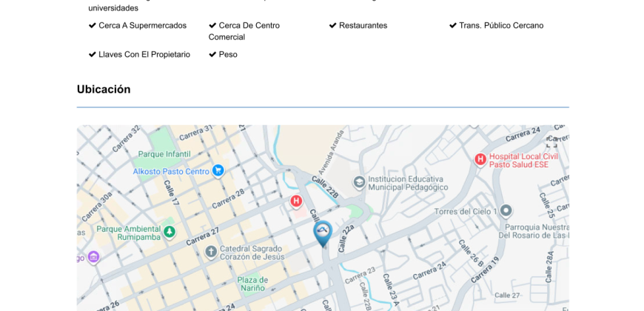Click the Catedral Sagrado Corazón cross icon
644x311 pixels.
coord(211,252)
